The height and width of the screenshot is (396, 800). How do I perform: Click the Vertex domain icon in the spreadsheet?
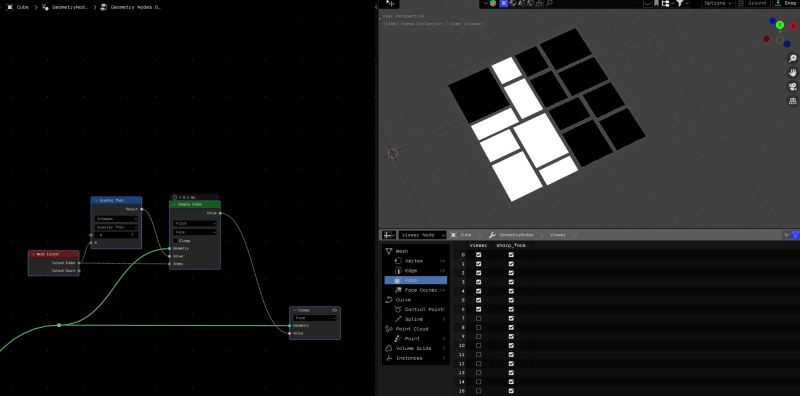coord(398,261)
